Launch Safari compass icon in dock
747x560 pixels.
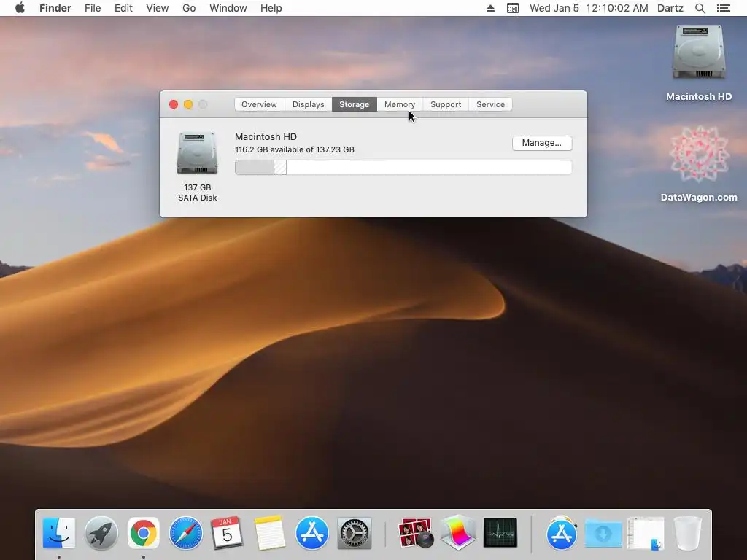(186, 533)
